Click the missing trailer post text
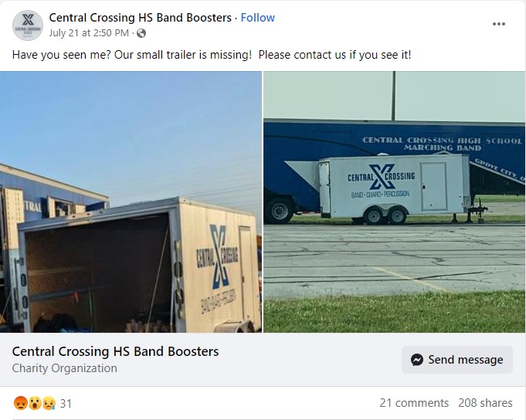526x420 pixels. coord(212,55)
